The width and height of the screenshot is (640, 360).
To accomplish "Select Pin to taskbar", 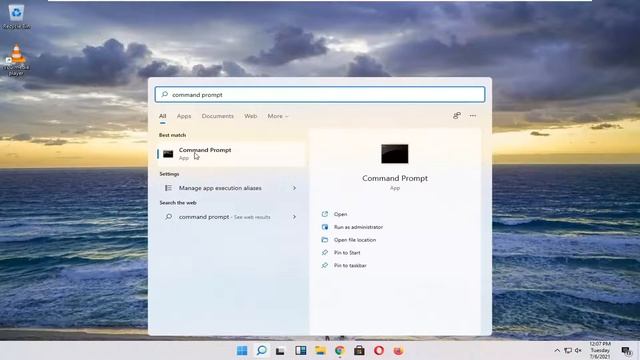I will click(x=350, y=266).
